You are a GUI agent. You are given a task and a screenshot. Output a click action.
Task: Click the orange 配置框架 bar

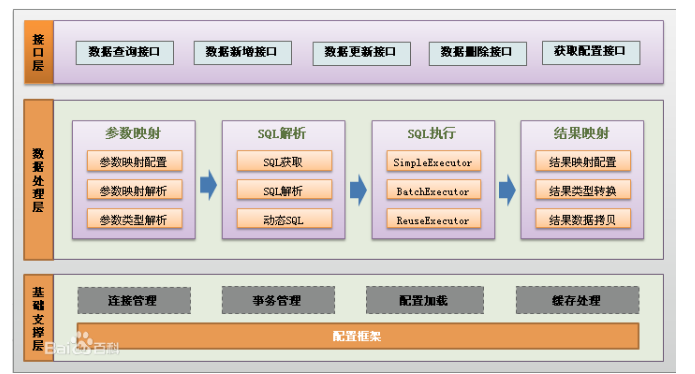coord(358,336)
